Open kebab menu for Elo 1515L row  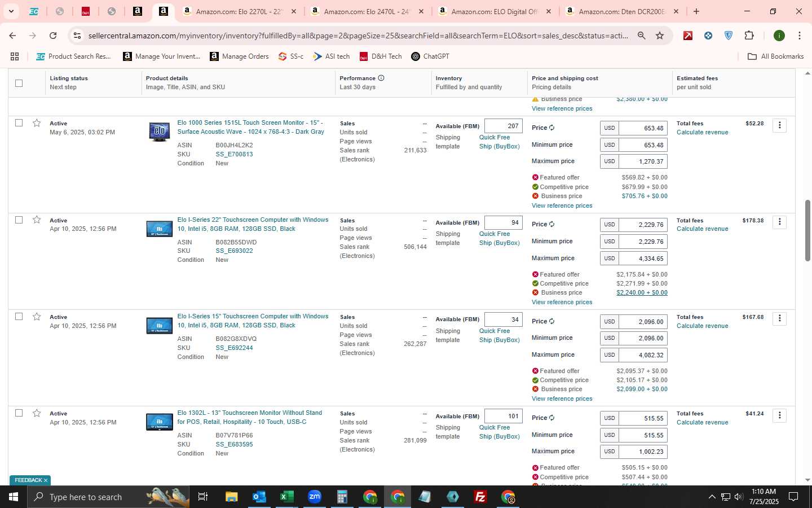[x=780, y=125]
